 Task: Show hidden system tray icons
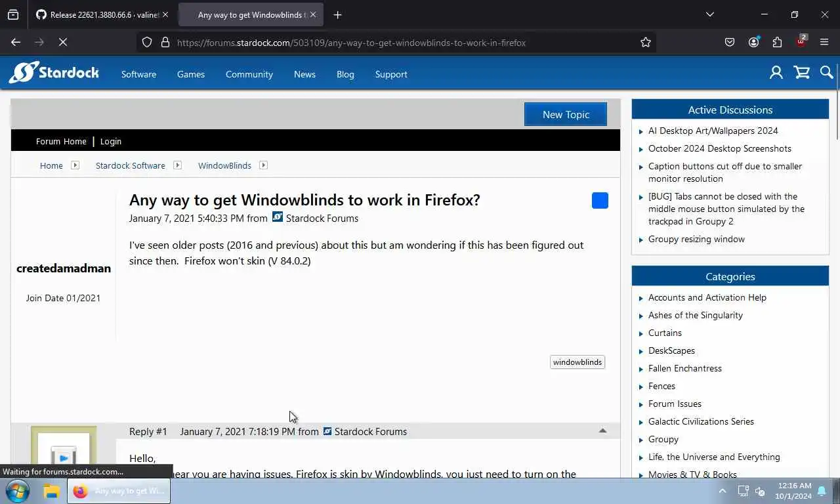coord(723,490)
